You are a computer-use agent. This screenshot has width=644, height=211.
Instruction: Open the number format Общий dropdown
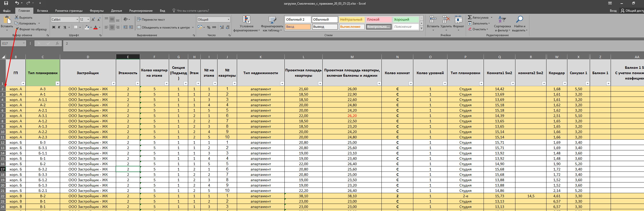228,20
